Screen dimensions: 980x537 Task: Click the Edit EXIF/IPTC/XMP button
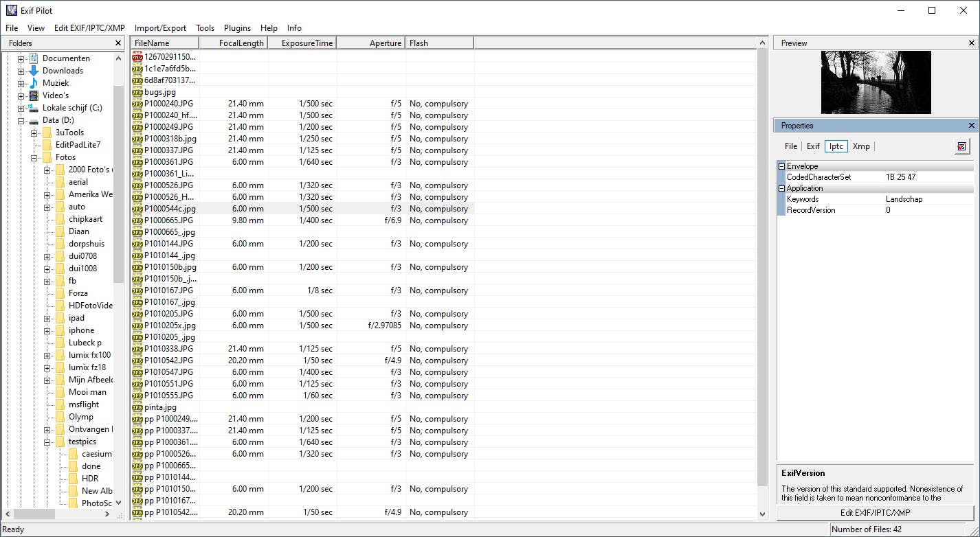pos(876,513)
